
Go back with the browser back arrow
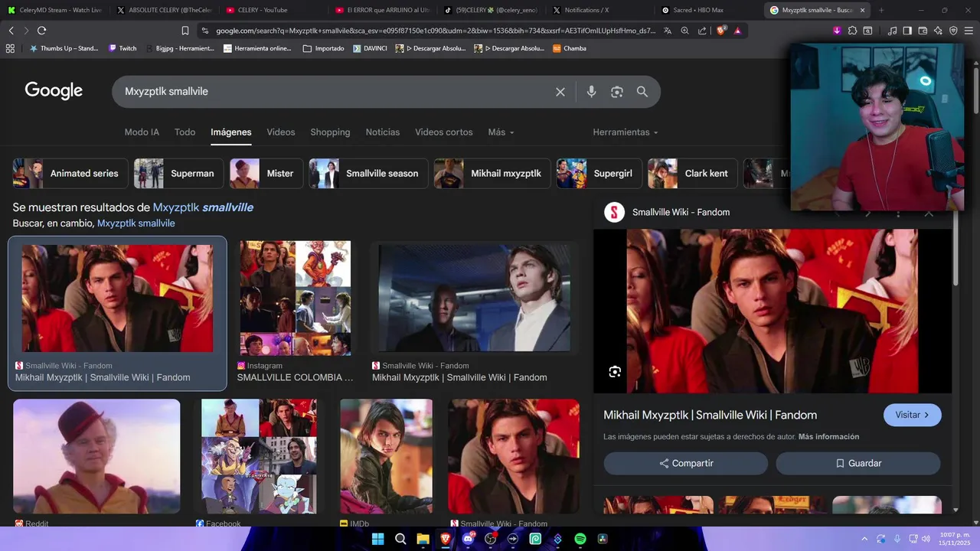[x=11, y=31]
